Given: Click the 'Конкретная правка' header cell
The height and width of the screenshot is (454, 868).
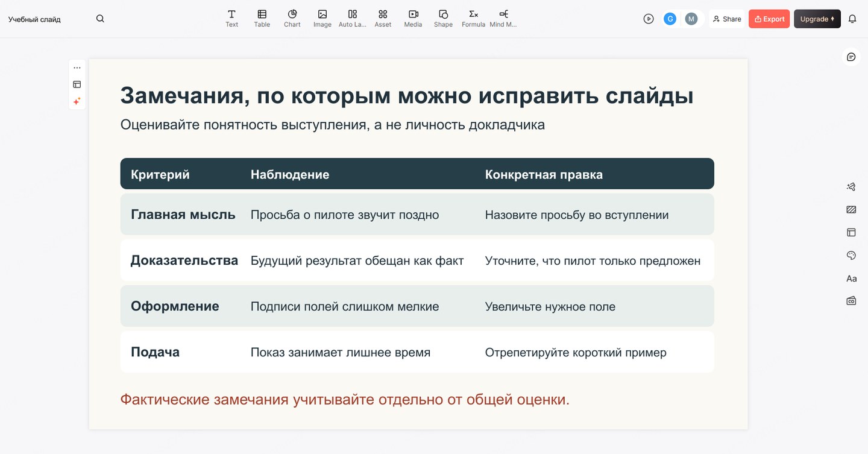Looking at the screenshot, I should [x=544, y=174].
